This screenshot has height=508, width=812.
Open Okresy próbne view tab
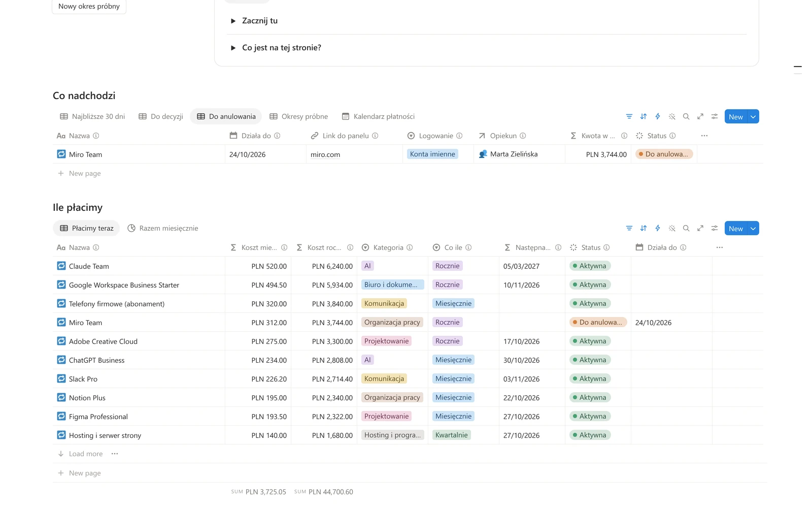(299, 116)
